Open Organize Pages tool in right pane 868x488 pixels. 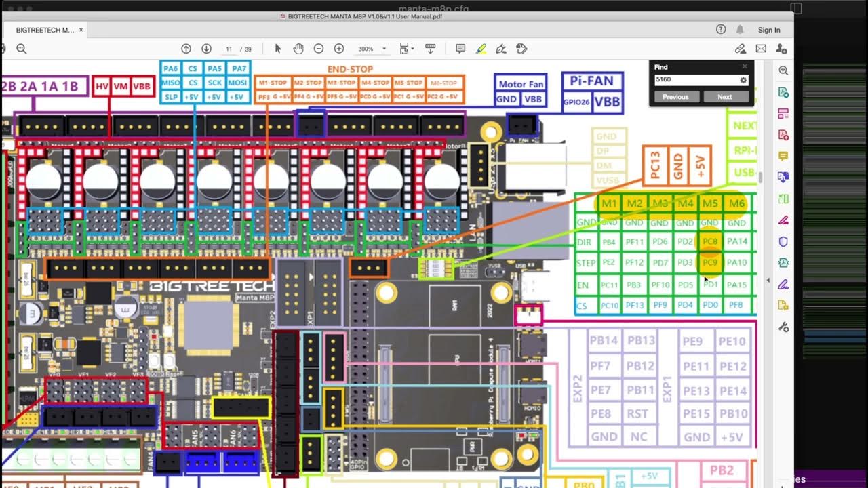click(783, 113)
